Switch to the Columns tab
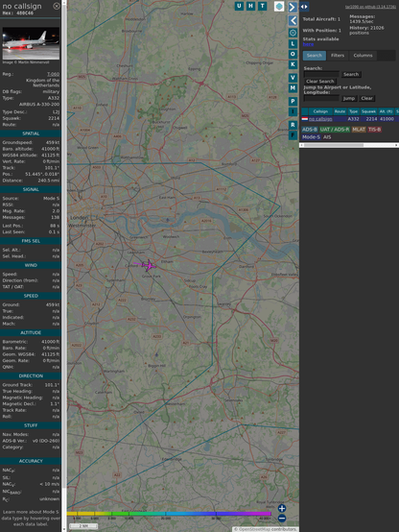The height and width of the screenshot is (532, 399). click(x=363, y=56)
